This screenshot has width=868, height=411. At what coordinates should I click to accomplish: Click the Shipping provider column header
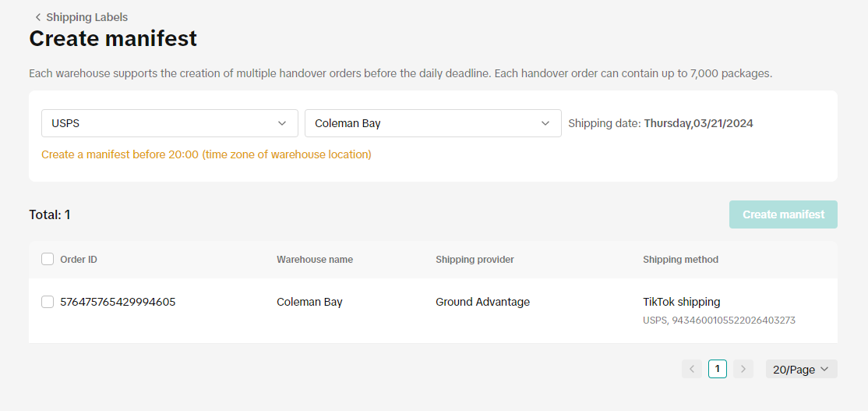pos(475,260)
